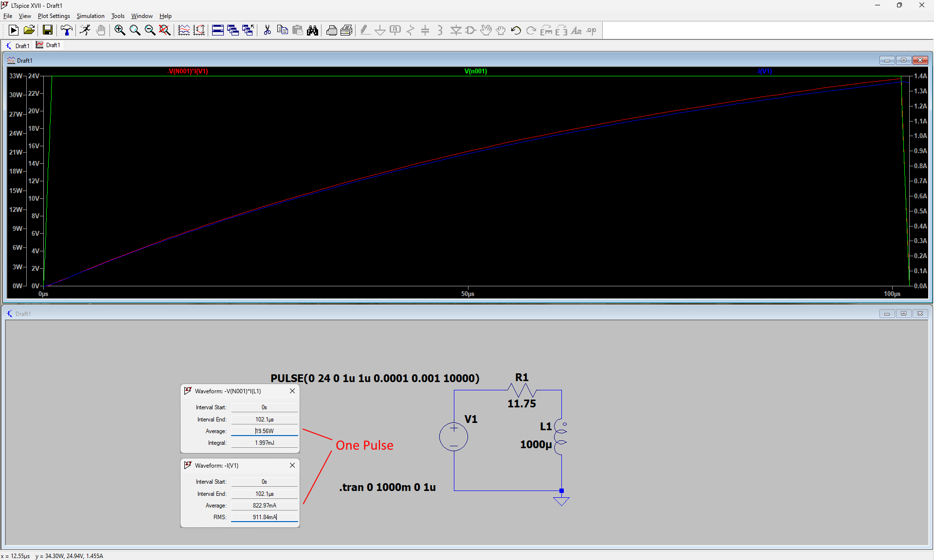Click the Integral field showing 1.997mJ

click(264, 443)
